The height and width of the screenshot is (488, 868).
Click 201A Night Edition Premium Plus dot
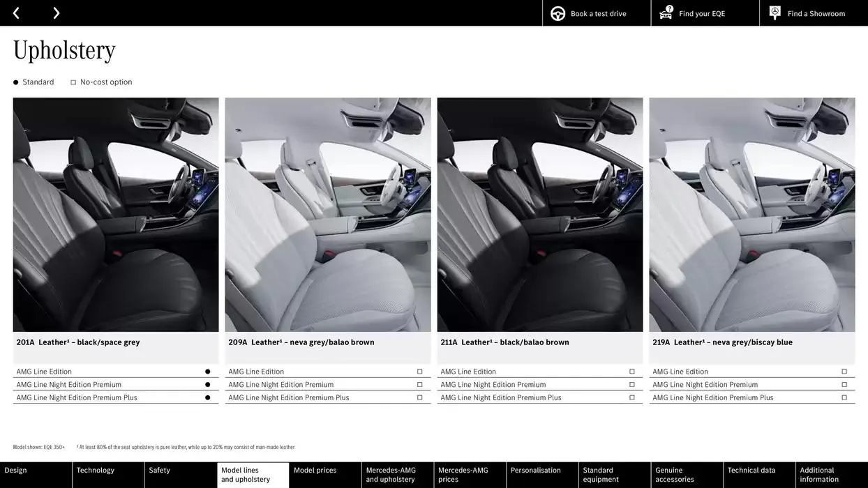click(207, 398)
